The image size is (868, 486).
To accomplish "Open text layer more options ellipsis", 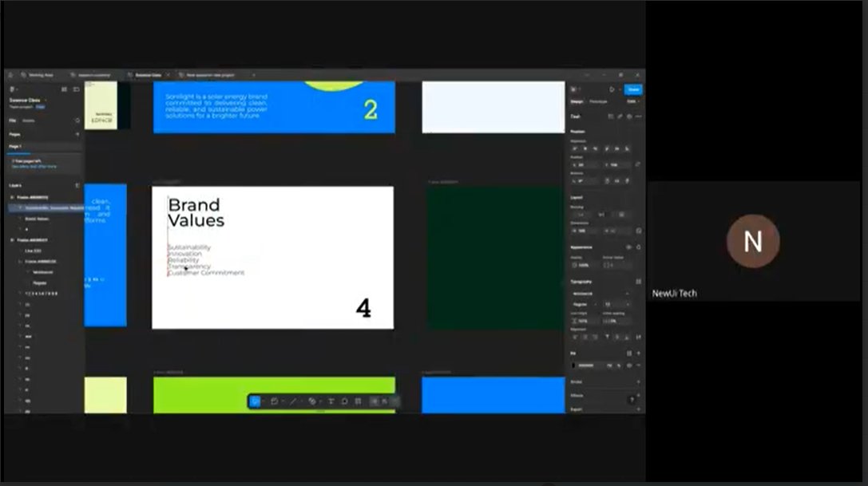I will 638,117.
